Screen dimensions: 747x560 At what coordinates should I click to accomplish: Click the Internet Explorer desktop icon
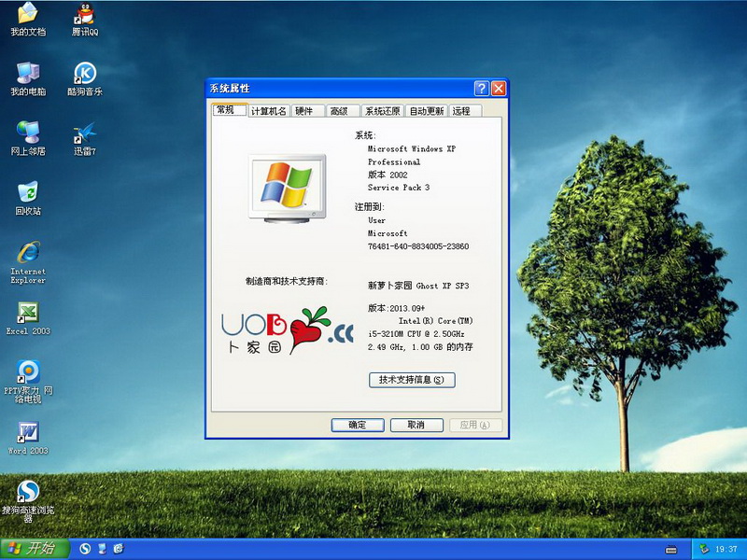[x=28, y=254]
